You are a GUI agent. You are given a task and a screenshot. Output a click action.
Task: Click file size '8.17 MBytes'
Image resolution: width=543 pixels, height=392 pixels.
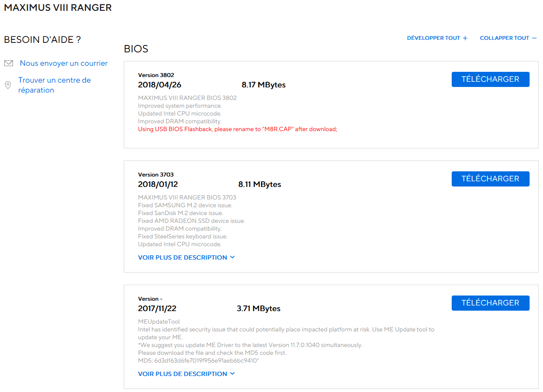(x=263, y=85)
